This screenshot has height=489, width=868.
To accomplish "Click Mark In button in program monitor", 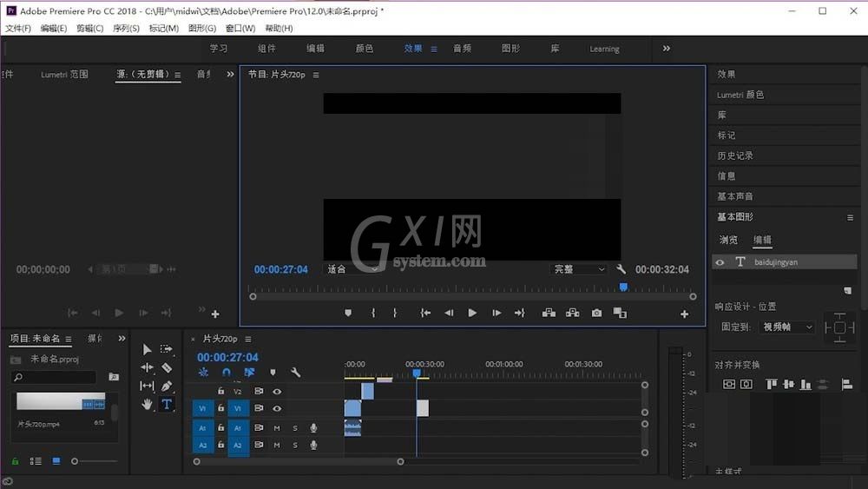I will [x=373, y=314].
